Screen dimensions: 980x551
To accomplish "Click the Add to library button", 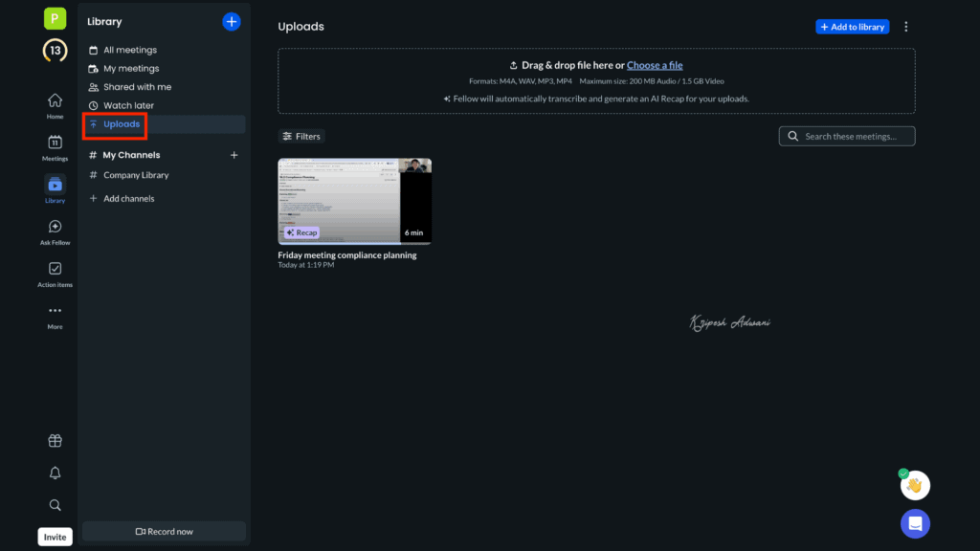I will pyautogui.click(x=852, y=27).
